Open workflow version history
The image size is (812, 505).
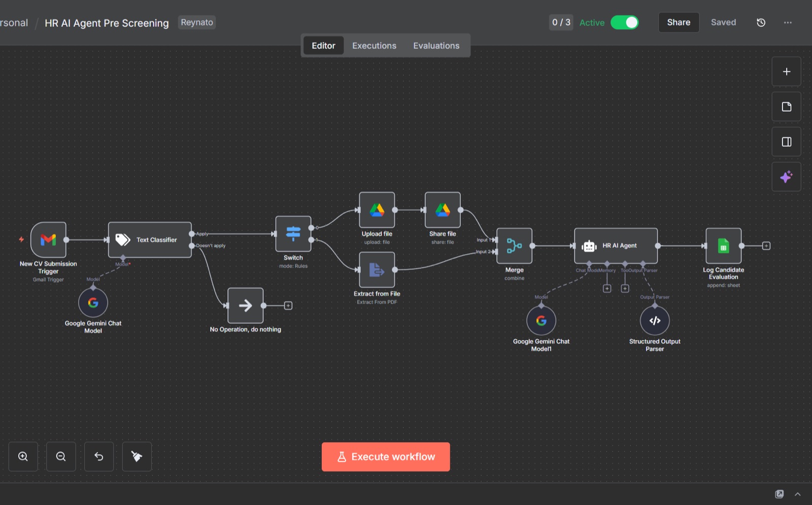point(761,22)
